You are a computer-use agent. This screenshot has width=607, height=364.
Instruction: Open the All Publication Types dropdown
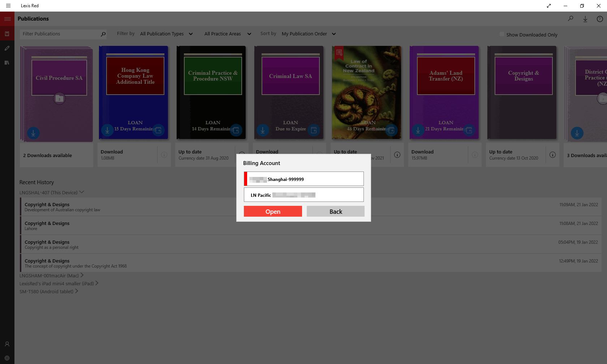(166, 34)
